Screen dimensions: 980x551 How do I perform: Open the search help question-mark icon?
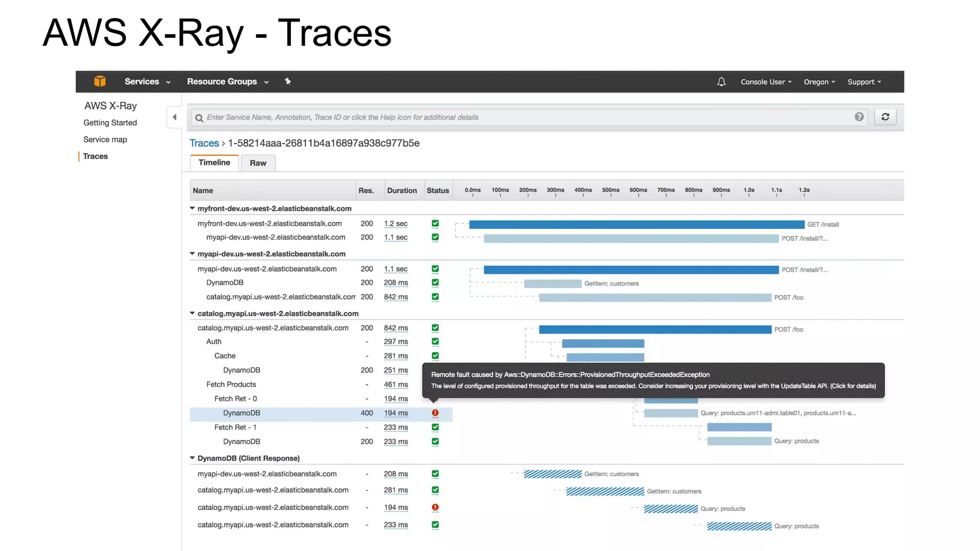(x=859, y=117)
